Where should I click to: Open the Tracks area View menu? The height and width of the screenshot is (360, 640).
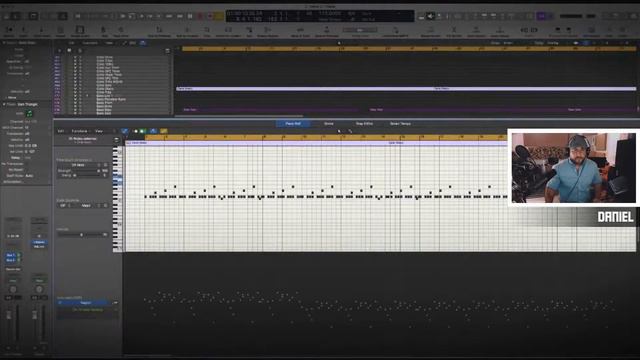[109, 43]
